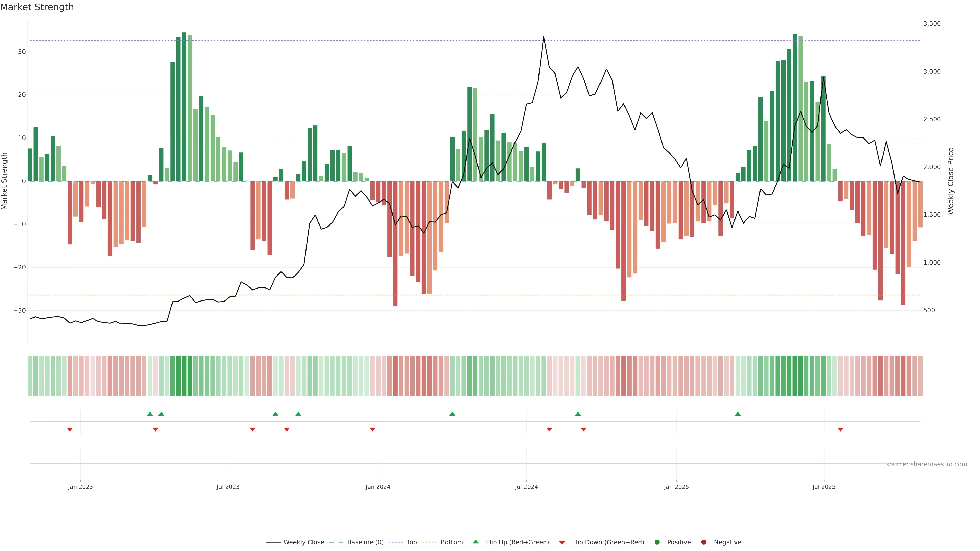Click the Market Strength chart title
This screenshot has width=980, height=551.
point(37,7)
